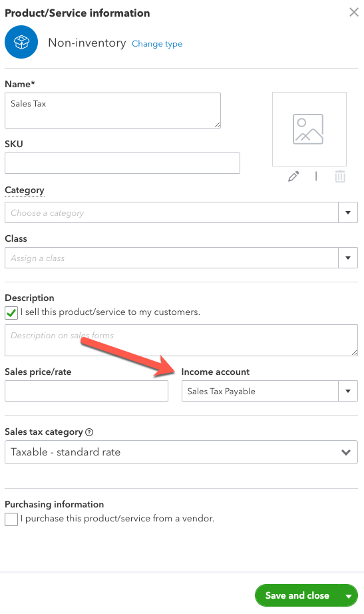Click the Sales price/rate input field
Image resolution: width=364 pixels, height=614 pixels.
click(x=87, y=391)
